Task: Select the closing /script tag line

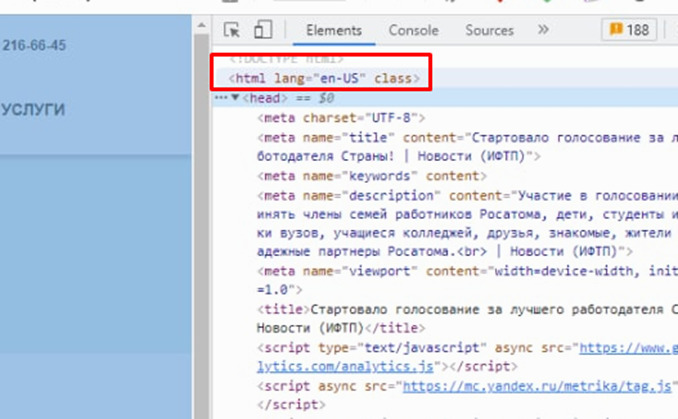Action: click(291, 405)
